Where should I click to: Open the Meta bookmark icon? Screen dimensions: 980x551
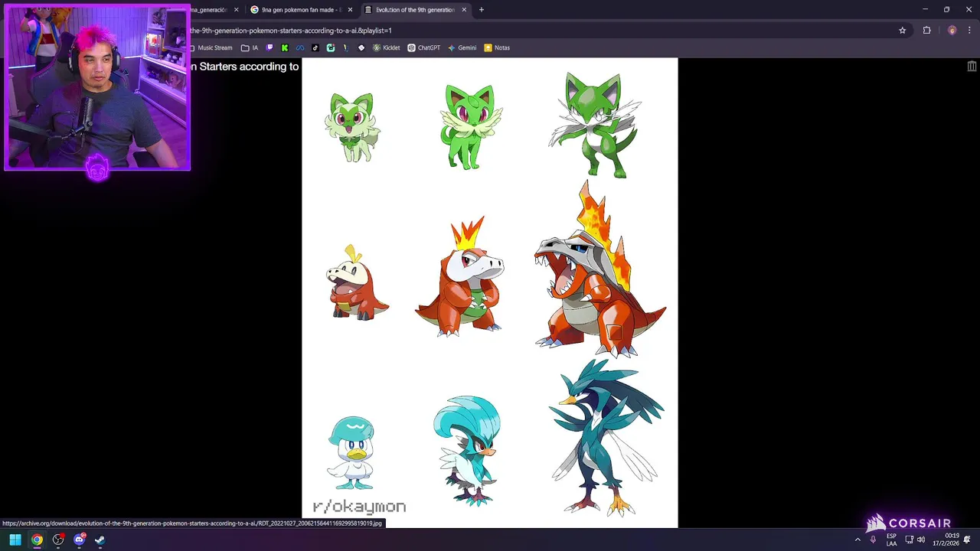pyautogui.click(x=300, y=47)
